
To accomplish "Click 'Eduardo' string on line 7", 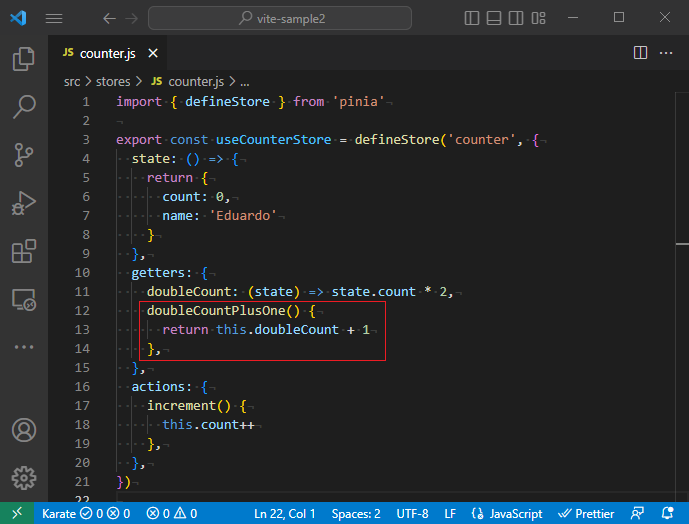I will [243, 216].
